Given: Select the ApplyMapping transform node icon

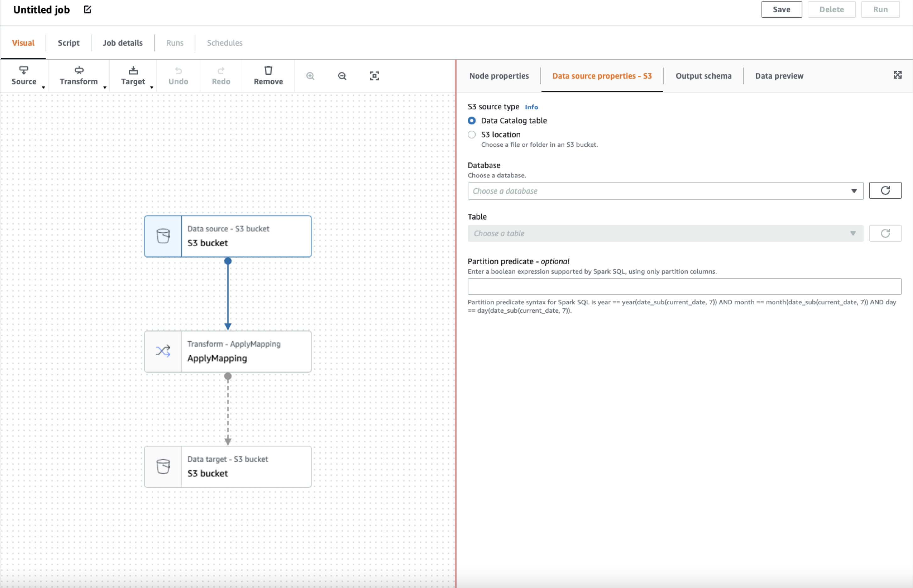Looking at the screenshot, I should [163, 351].
